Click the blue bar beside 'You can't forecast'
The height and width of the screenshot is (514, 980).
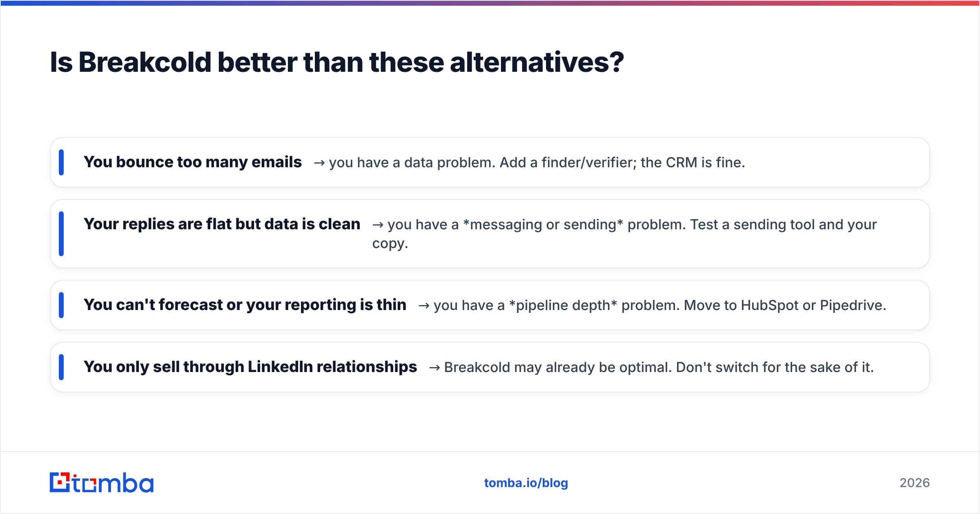(61, 305)
